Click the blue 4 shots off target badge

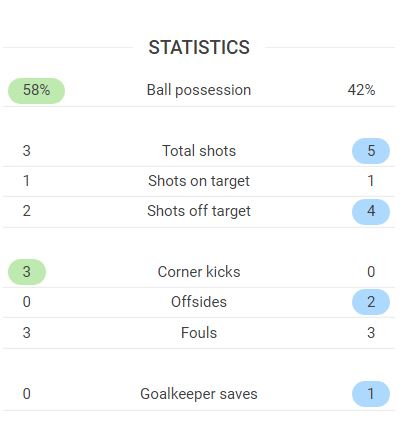click(x=371, y=212)
